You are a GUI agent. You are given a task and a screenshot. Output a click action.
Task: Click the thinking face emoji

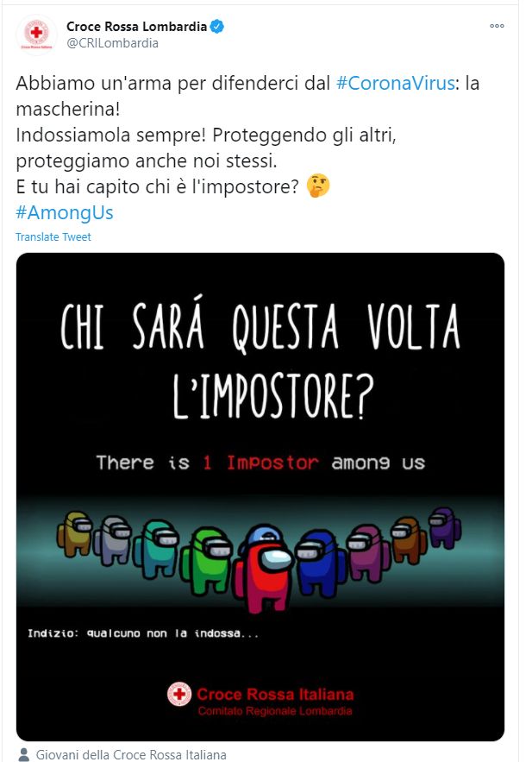point(318,186)
